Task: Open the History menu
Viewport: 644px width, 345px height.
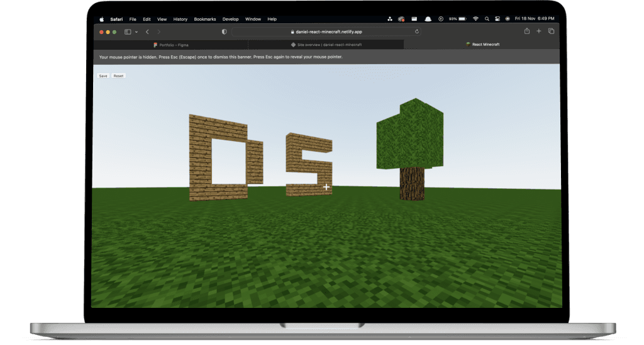Action: (180, 20)
